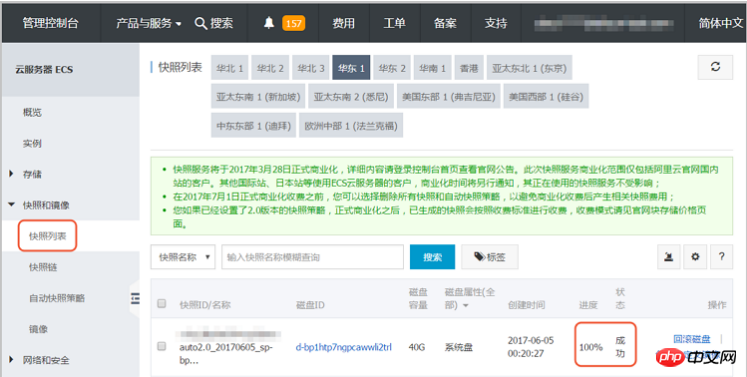
Task: Switch to region 香港
Action: coord(469,68)
